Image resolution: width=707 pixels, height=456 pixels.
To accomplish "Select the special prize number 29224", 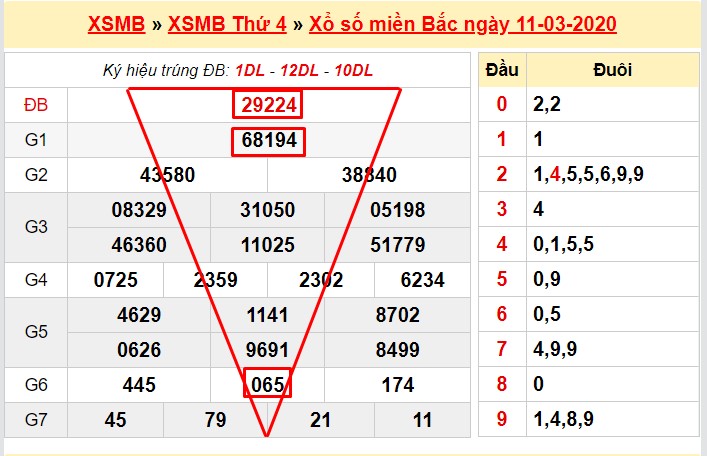I will point(268,105).
